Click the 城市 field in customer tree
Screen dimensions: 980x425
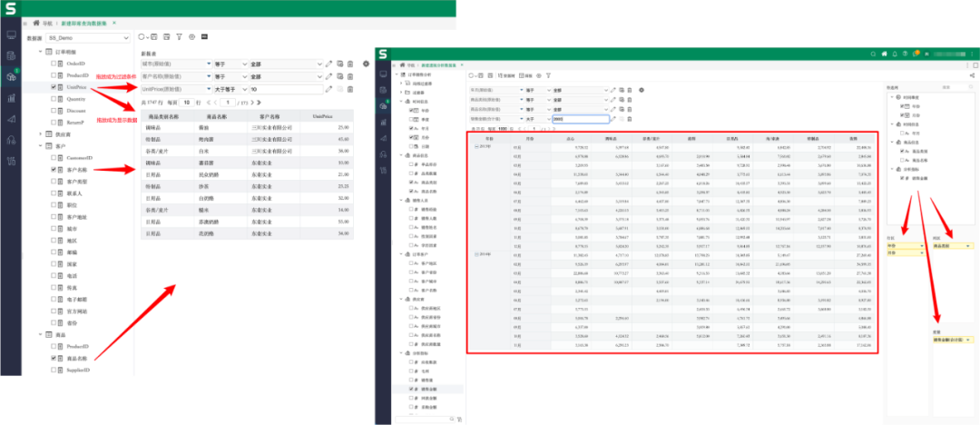72,229
